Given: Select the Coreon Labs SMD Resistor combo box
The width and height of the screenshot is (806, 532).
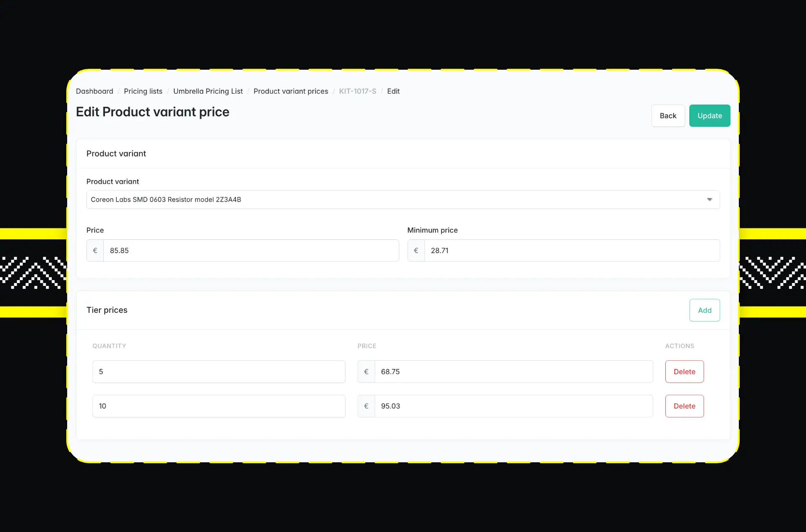Looking at the screenshot, I should point(395,199).
